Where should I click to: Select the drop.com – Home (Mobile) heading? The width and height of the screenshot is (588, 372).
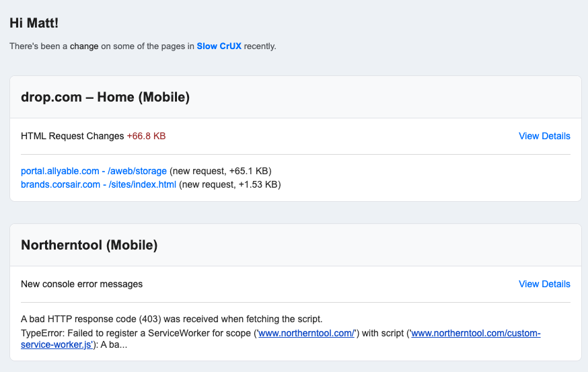[x=106, y=97]
